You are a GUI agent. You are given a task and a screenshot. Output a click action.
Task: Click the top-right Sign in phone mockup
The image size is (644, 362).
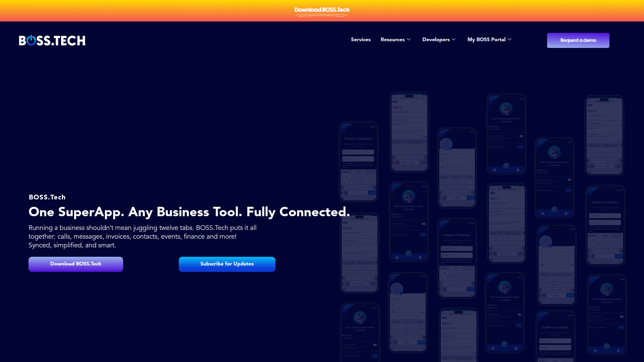coord(604,135)
